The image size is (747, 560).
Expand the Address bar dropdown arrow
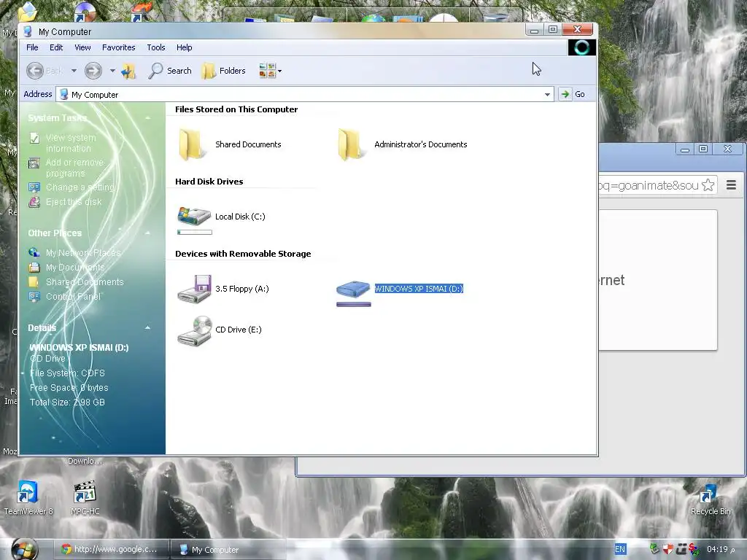coord(547,94)
